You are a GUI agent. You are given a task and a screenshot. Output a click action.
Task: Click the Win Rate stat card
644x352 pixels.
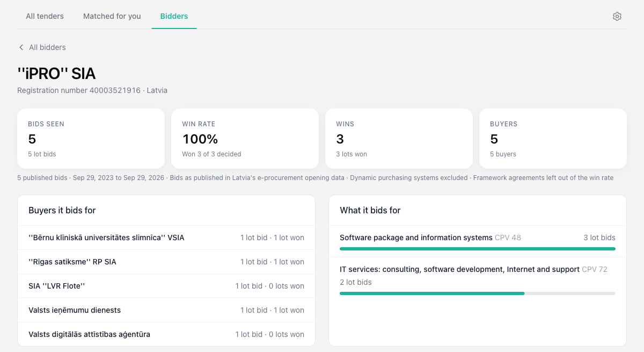point(245,139)
